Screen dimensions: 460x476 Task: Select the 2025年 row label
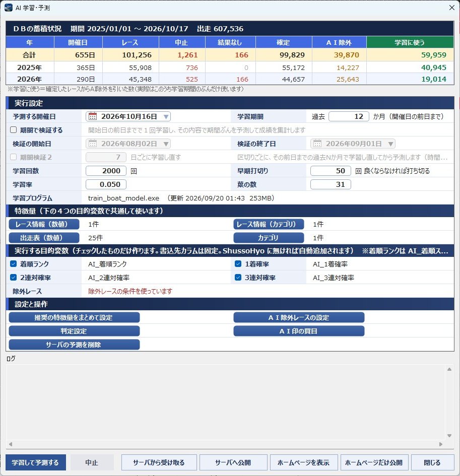click(29, 67)
